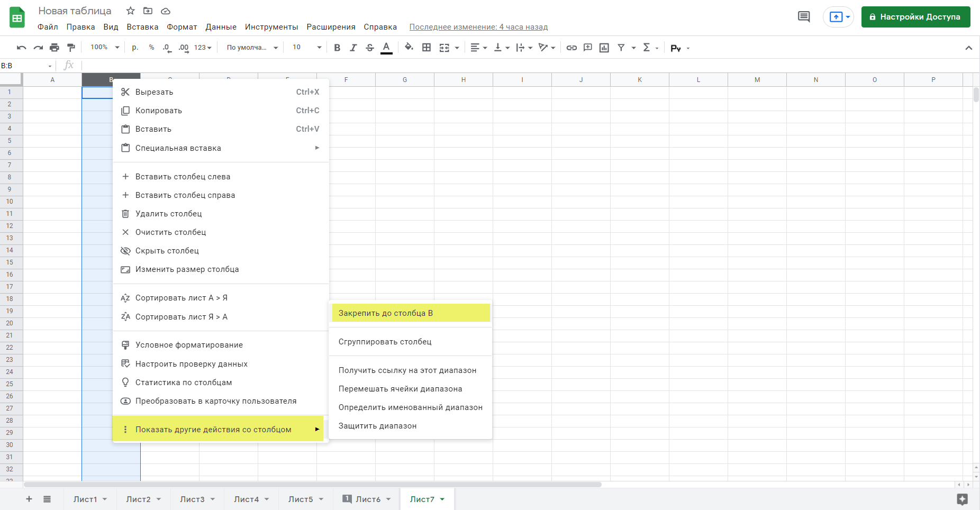Image resolution: width=980 pixels, height=510 pixels.
Task: Click the move to folder icon
Action: [x=148, y=11]
